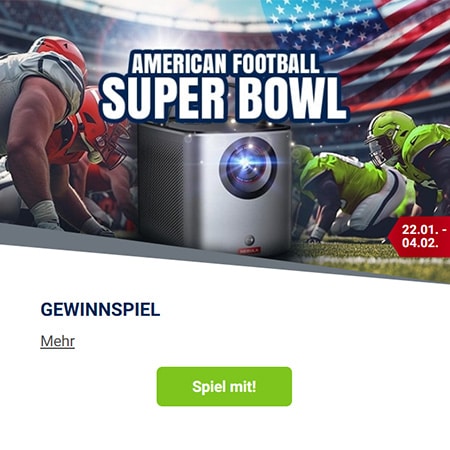Click the American flag in the banner
The image size is (450, 450).
pos(367,43)
